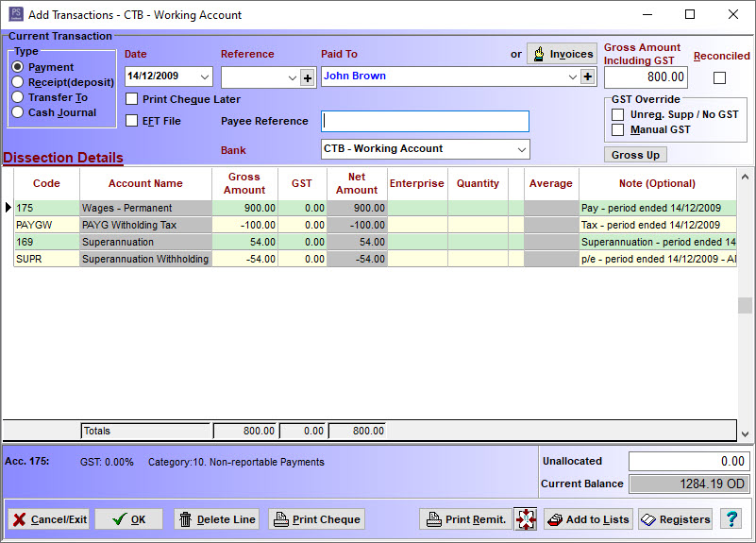Open the Date dropdown calendar
756x543 pixels.
(x=205, y=76)
